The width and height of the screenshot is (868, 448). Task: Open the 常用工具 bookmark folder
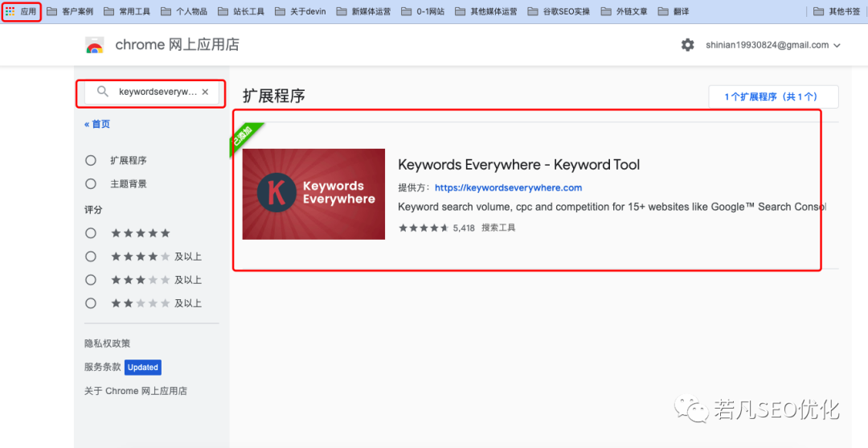tap(127, 11)
